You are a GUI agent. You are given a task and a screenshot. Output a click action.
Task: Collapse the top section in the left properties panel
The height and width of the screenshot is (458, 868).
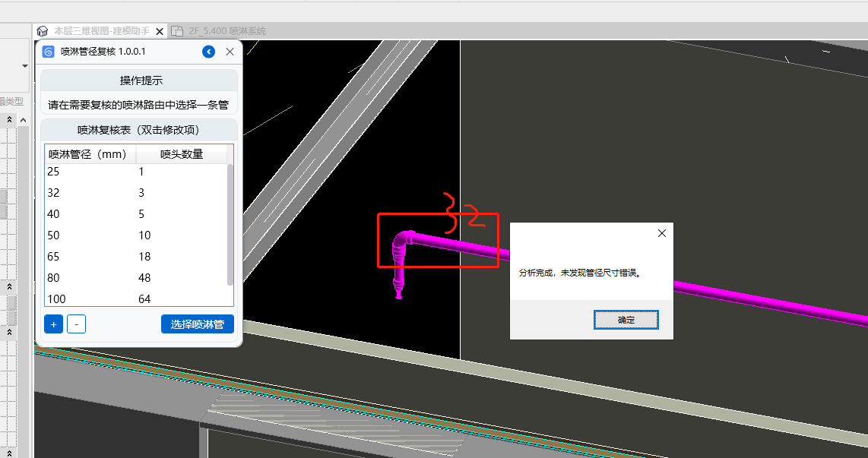point(10,119)
